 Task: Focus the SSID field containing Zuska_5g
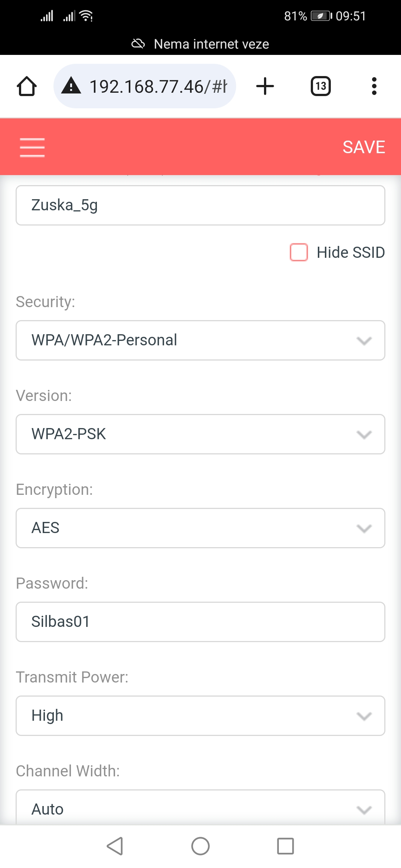[200, 205]
